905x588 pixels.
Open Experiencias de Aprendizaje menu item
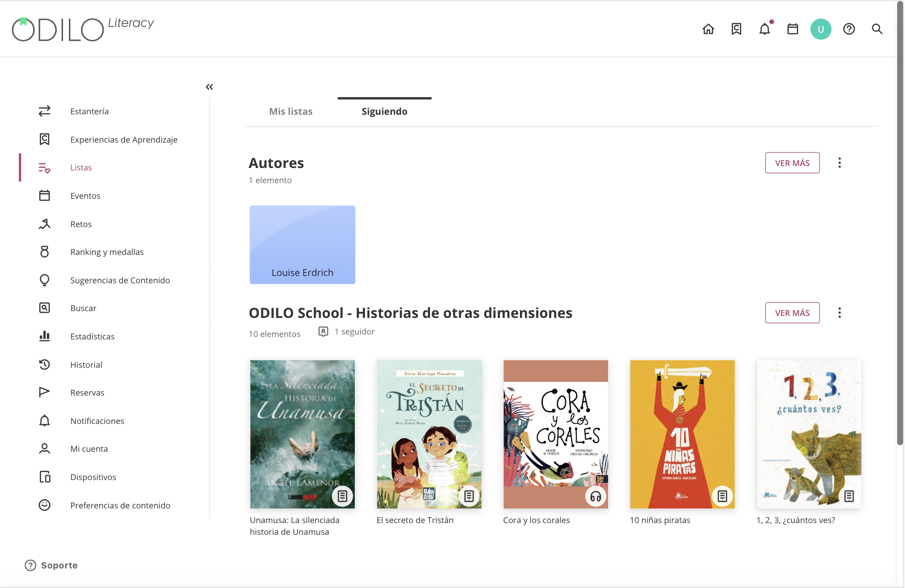click(124, 140)
